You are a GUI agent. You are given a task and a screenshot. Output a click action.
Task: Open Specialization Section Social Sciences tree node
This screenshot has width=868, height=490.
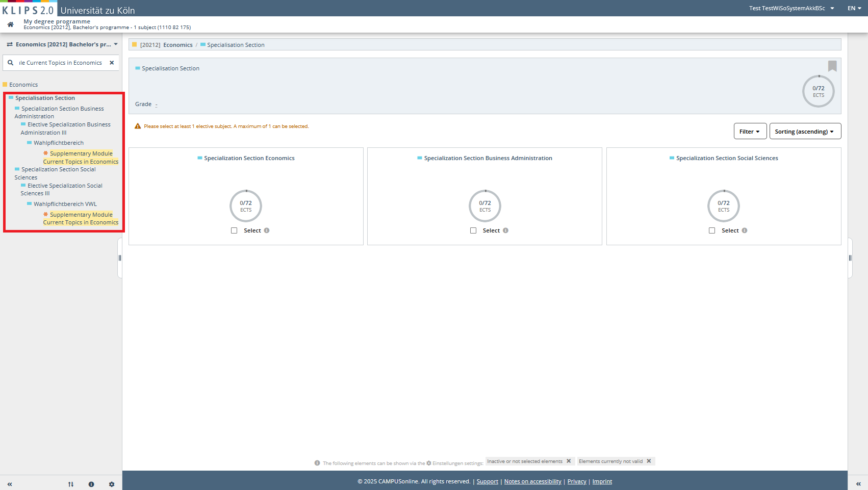(x=55, y=173)
